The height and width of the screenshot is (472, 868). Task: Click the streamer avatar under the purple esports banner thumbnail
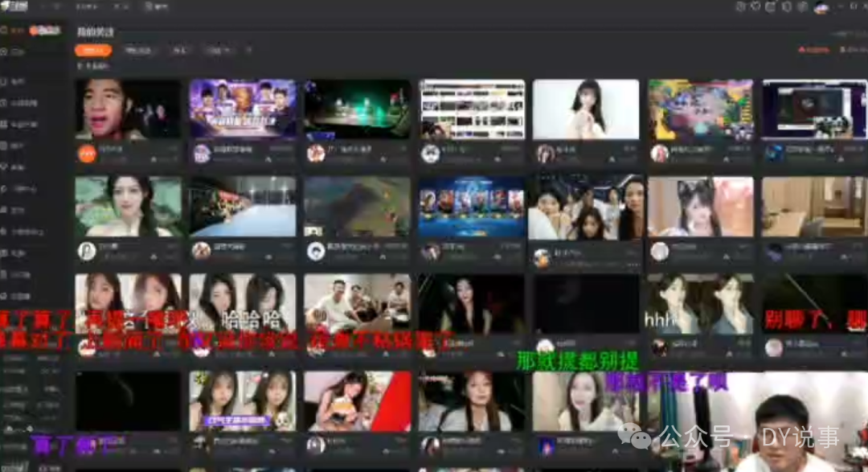point(202,154)
